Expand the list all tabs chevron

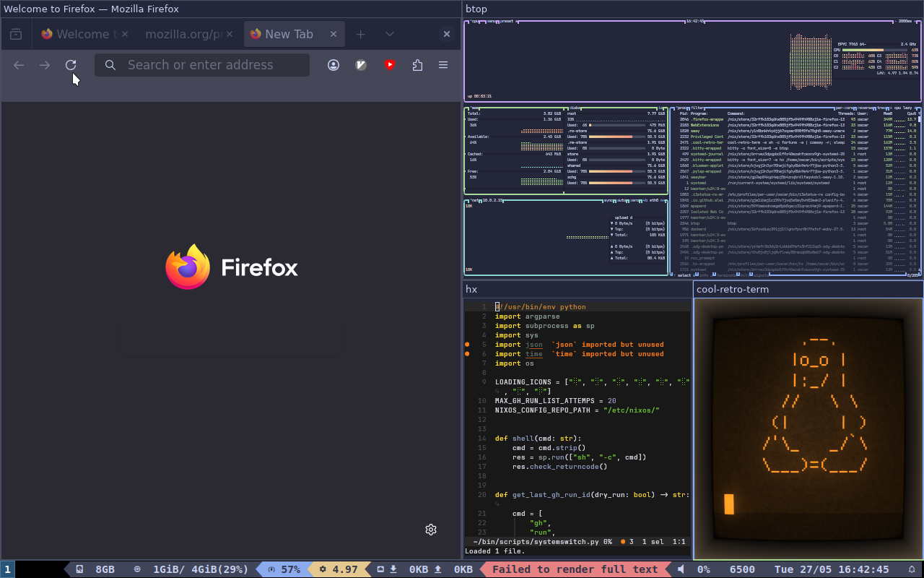(x=390, y=34)
